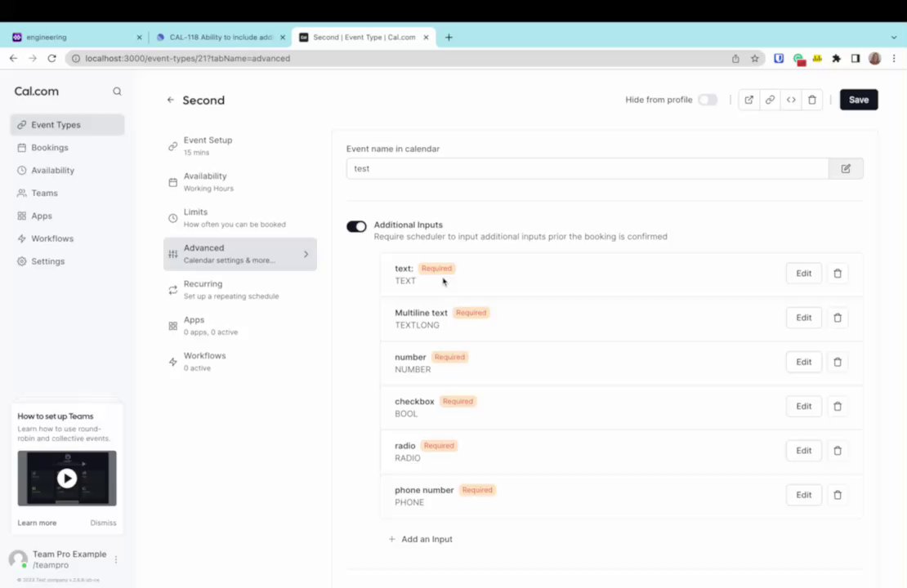This screenshot has width=907, height=588.
Task: Copy event link icon in header
Action: point(770,100)
